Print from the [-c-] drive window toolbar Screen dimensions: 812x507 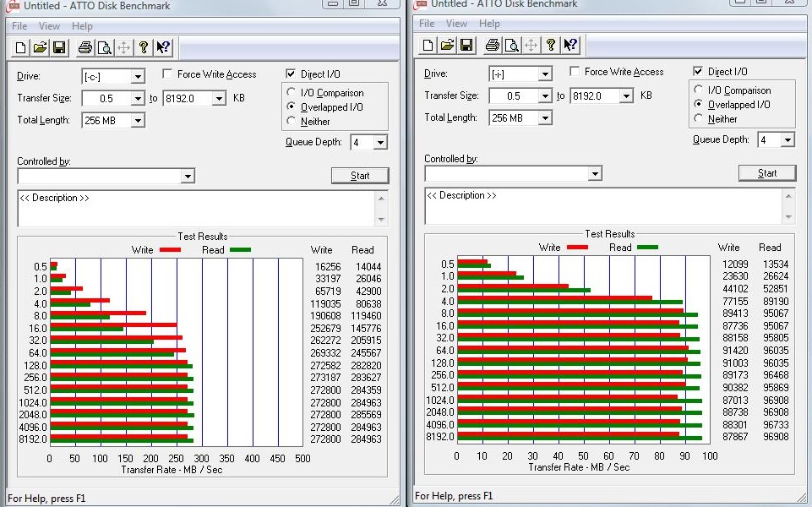coord(85,47)
